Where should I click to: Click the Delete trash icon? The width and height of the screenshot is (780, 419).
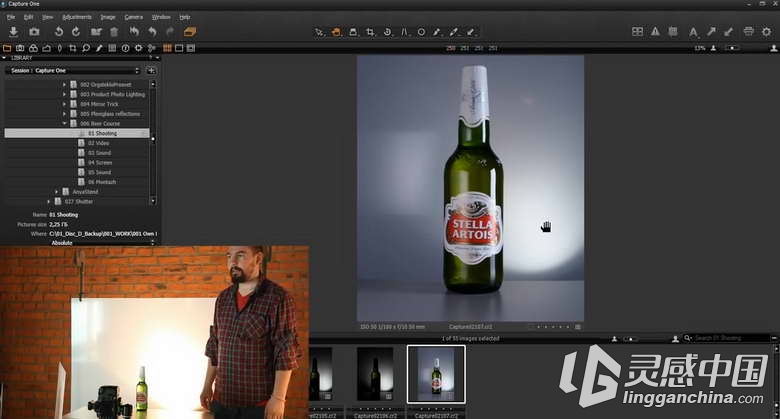point(114,32)
